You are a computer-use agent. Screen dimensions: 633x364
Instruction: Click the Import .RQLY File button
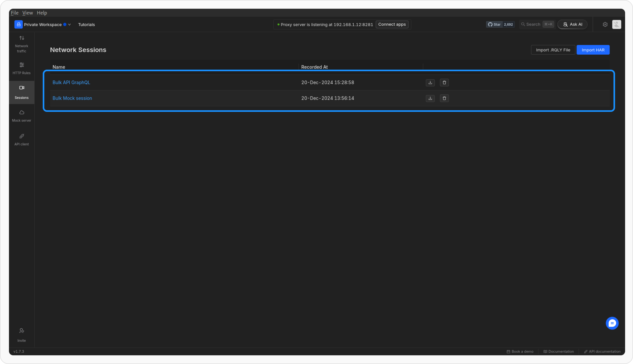553,50
